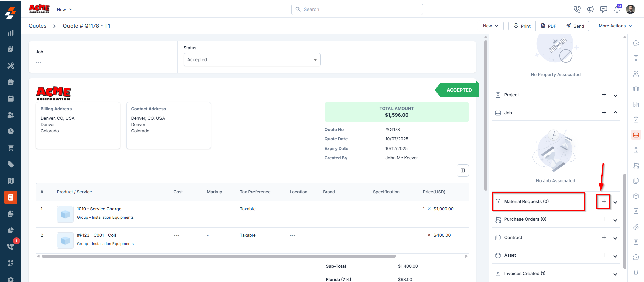644x282 pixels.
Task: Click the line items horizontal scrollbar
Action: click(219, 256)
